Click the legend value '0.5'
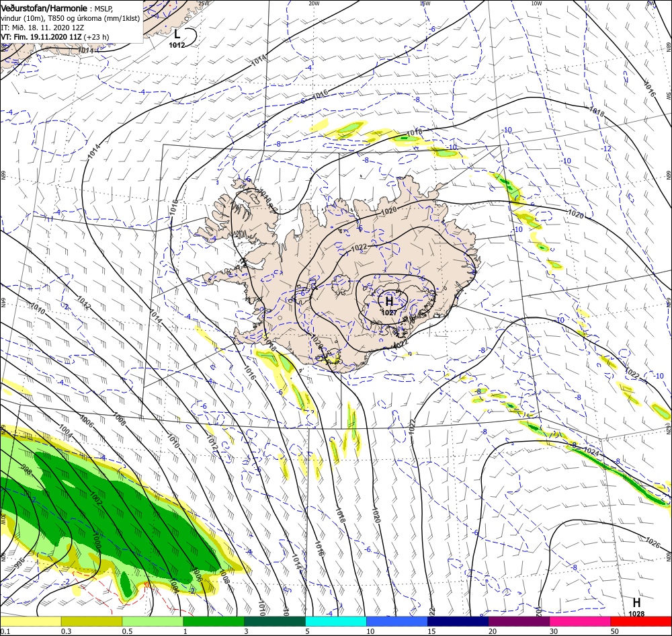 point(127,631)
